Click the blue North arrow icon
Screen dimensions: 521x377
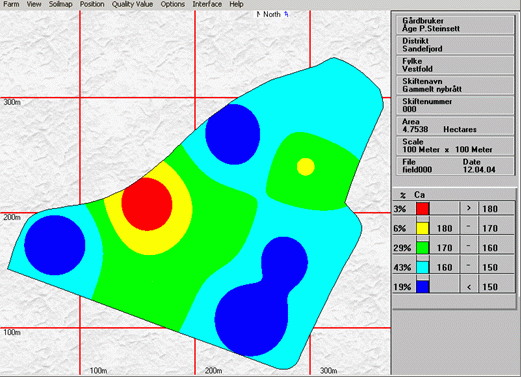coord(286,14)
